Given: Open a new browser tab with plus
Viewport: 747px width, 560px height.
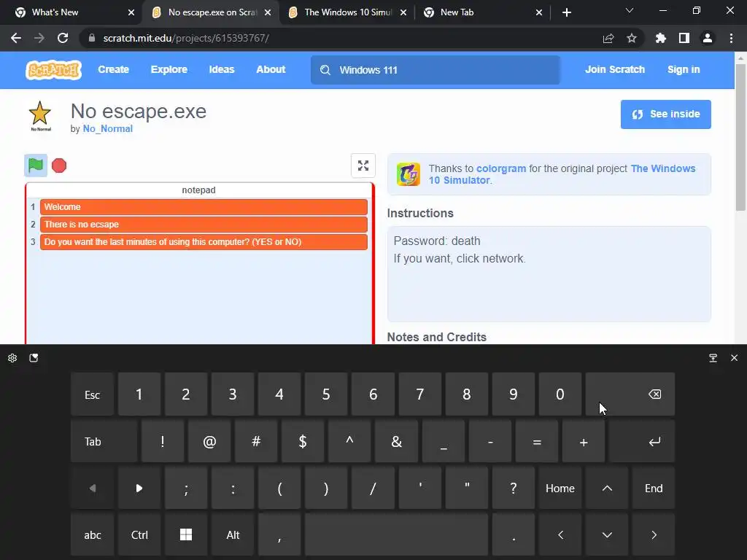Looking at the screenshot, I should 566,12.
